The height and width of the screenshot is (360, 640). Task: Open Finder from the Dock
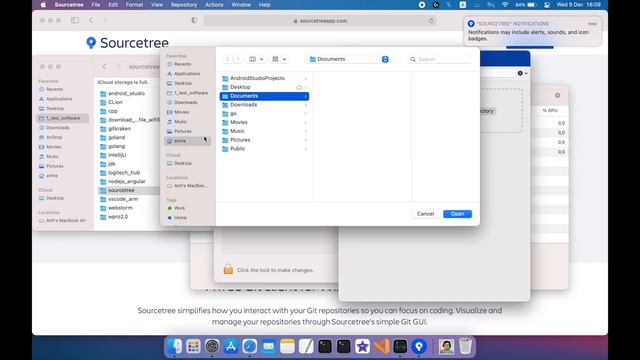pyautogui.click(x=175, y=347)
